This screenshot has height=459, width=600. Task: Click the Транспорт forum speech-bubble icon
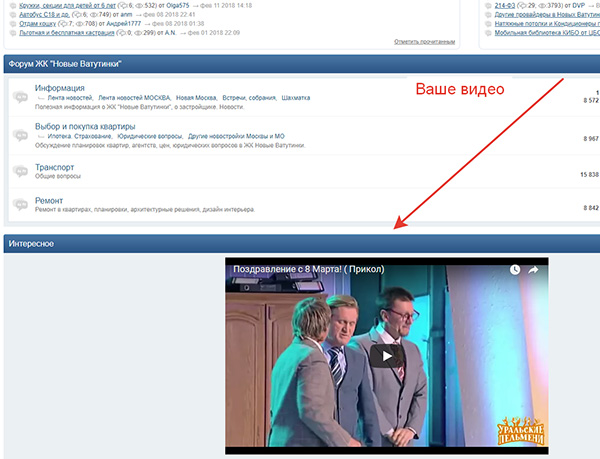[20, 171]
